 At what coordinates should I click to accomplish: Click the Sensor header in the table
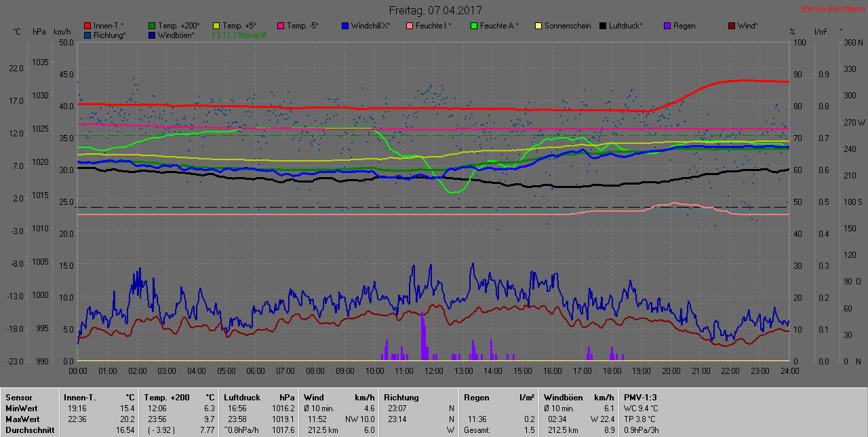[x=19, y=397]
